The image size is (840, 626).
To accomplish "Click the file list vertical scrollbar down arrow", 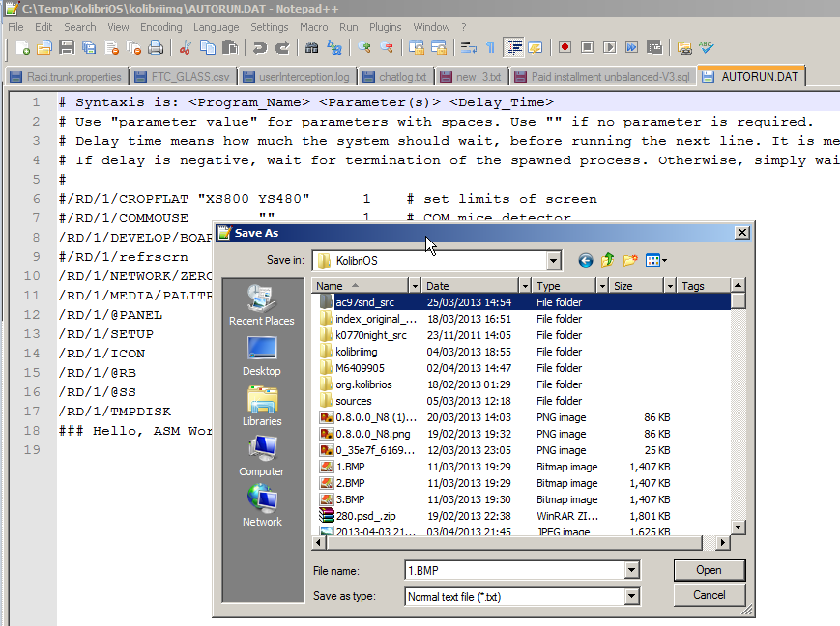I will [x=738, y=526].
